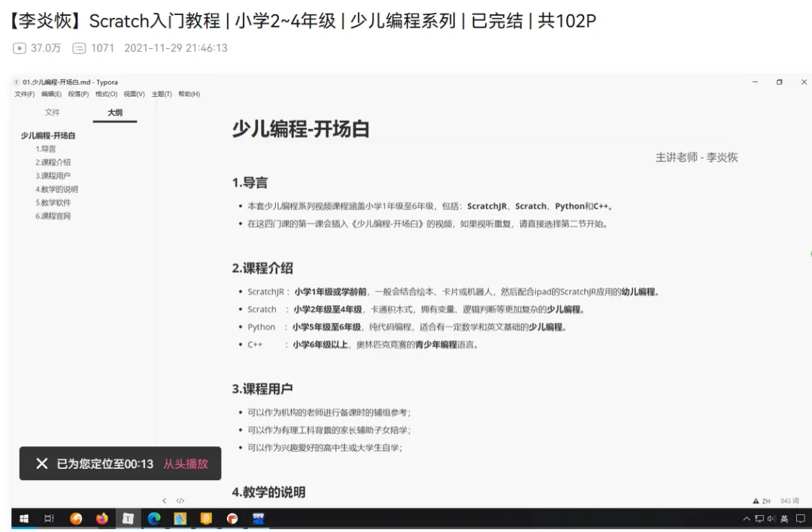Click the Python bullet line
This screenshot has width=812, height=532.
click(x=407, y=327)
